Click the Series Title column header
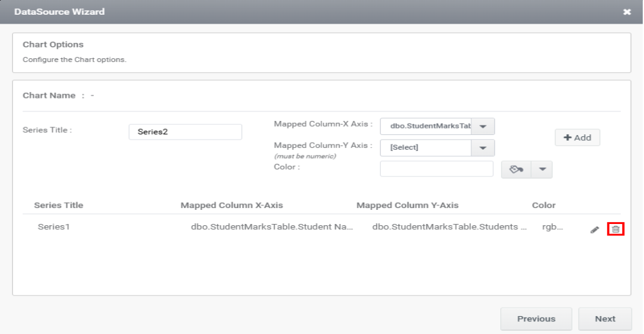This screenshot has width=644, height=334. [59, 205]
